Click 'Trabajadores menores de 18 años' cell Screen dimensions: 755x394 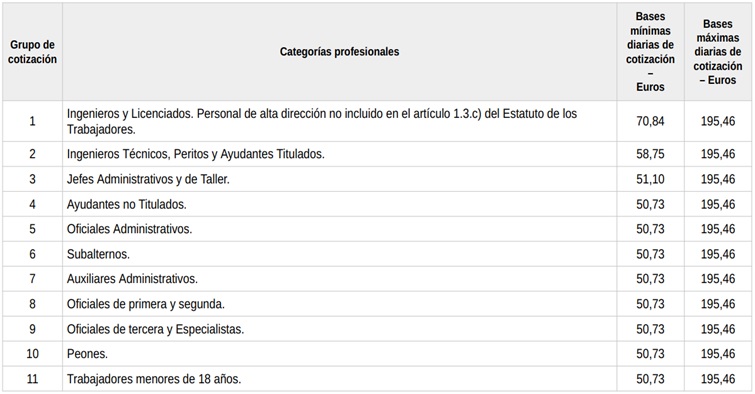pyautogui.click(x=339, y=379)
